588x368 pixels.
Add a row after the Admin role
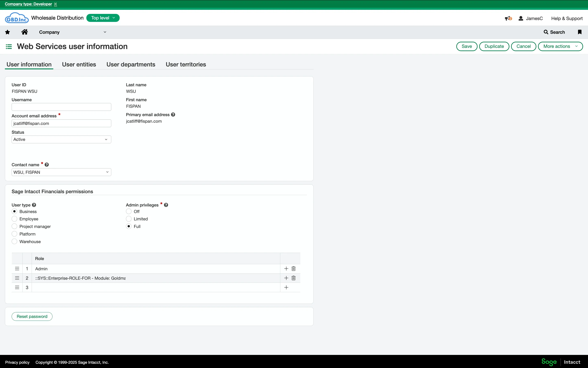coord(286,269)
